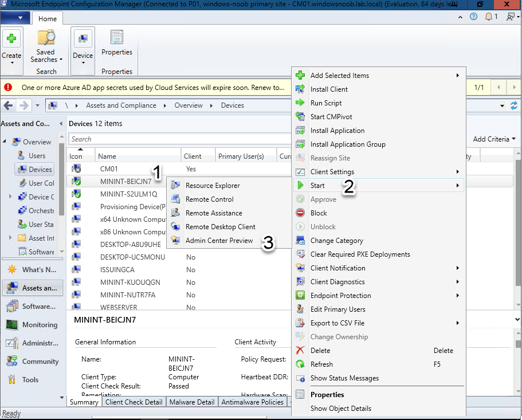The image size is (522, 420).
Task: Click the Remote Control icon
Action: 175,199
